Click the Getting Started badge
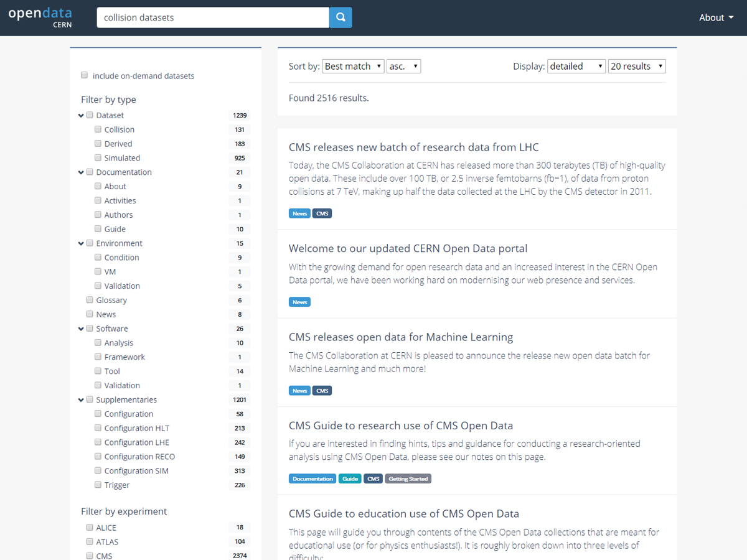The image size is (747, 560). pyautogui.click(x=408, y=478)
